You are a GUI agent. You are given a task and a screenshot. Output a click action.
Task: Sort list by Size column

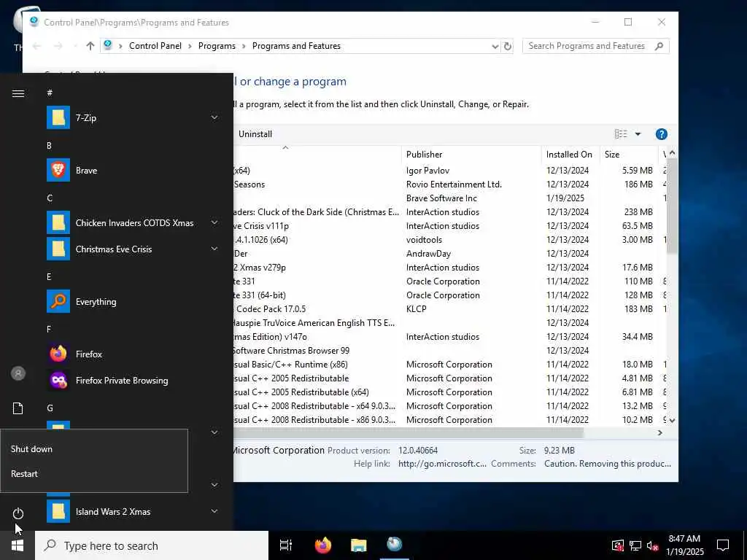[x=628, y=155]
